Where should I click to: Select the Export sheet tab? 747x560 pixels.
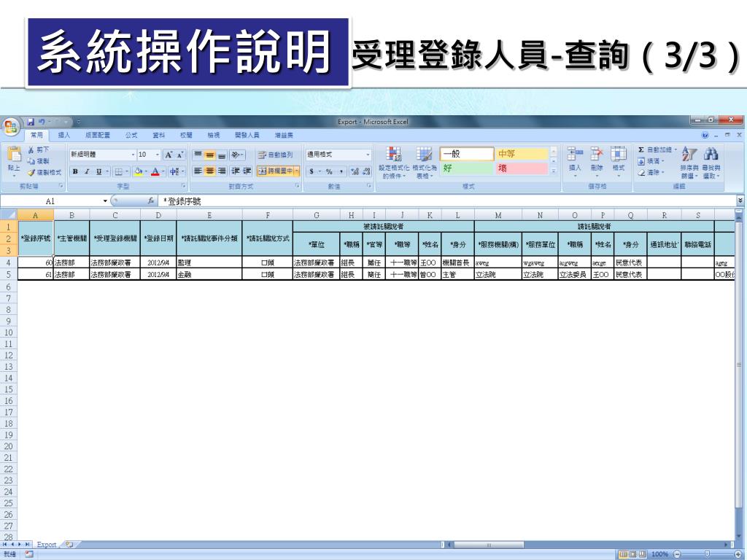coord(46,544)
